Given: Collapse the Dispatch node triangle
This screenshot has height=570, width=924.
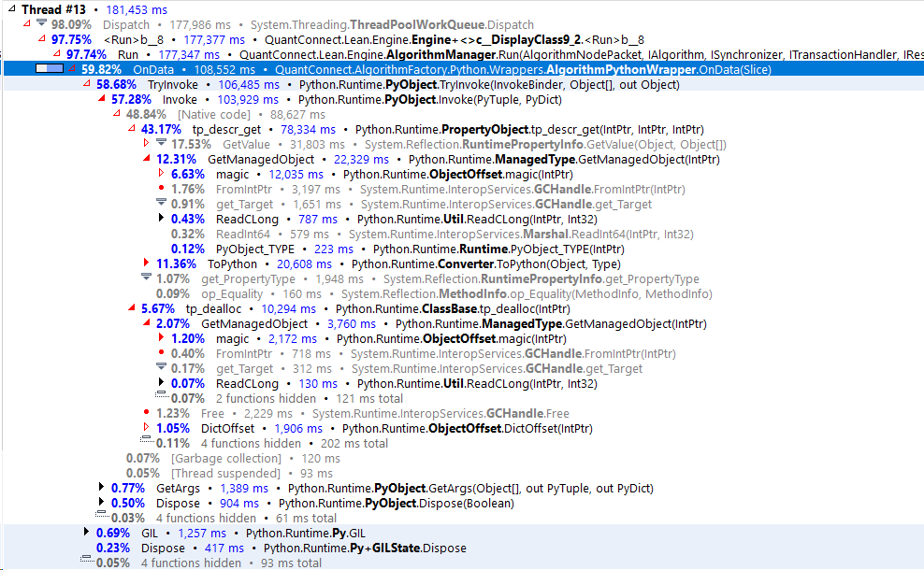Looking at the screenshot, I should pos(26,23).
